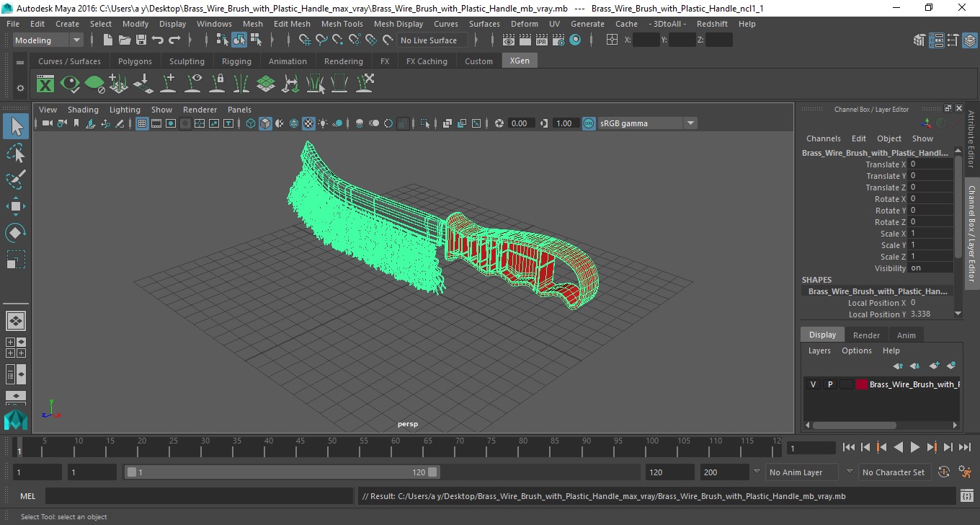Go to the start of playback range

pyautogui.click(x=849, y=448)
